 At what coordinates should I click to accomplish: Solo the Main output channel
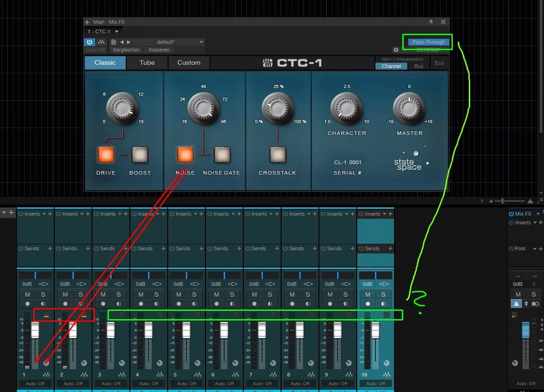(534, 294)
